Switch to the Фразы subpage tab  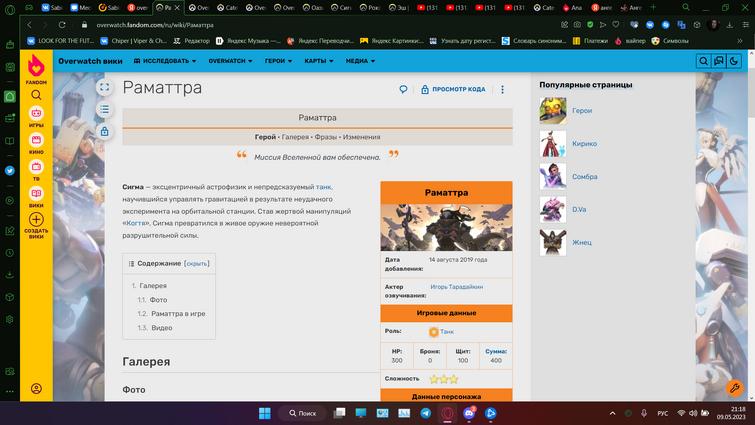point(325,137)
